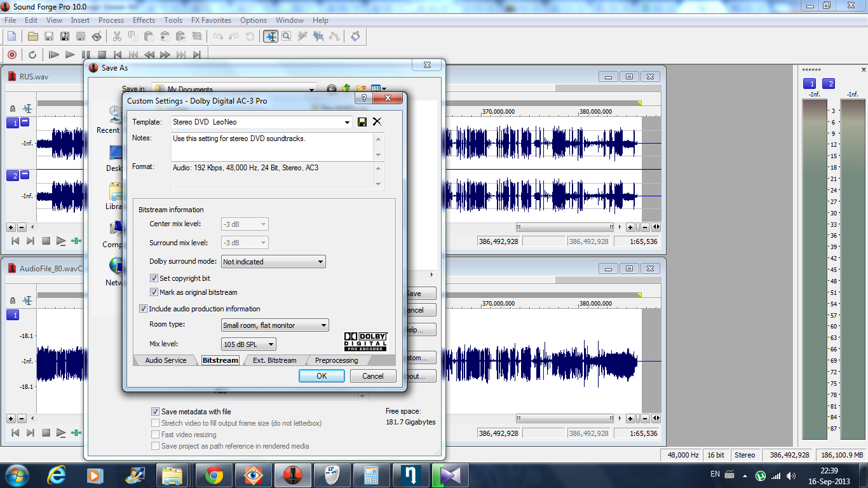Switch to the Preprocessing tab
The image size is (868, 488).
coord(336,360)
